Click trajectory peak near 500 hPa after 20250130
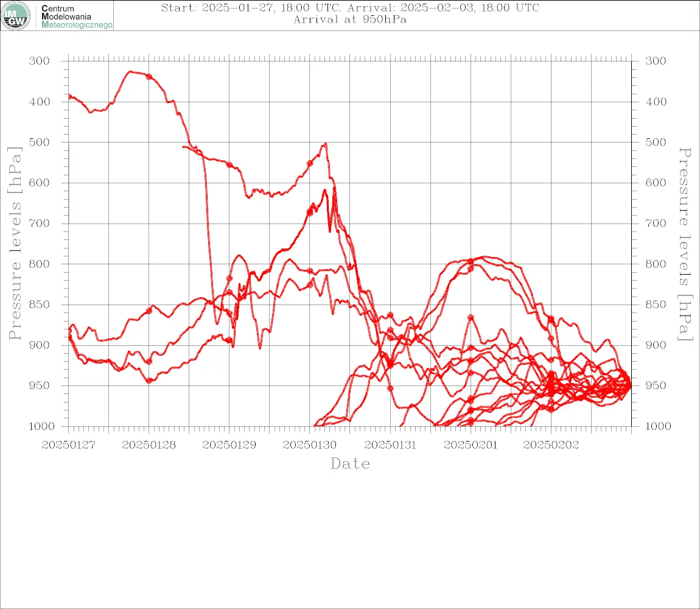The height and width of the screenshot is (609, 700). (x=326, y=144)
